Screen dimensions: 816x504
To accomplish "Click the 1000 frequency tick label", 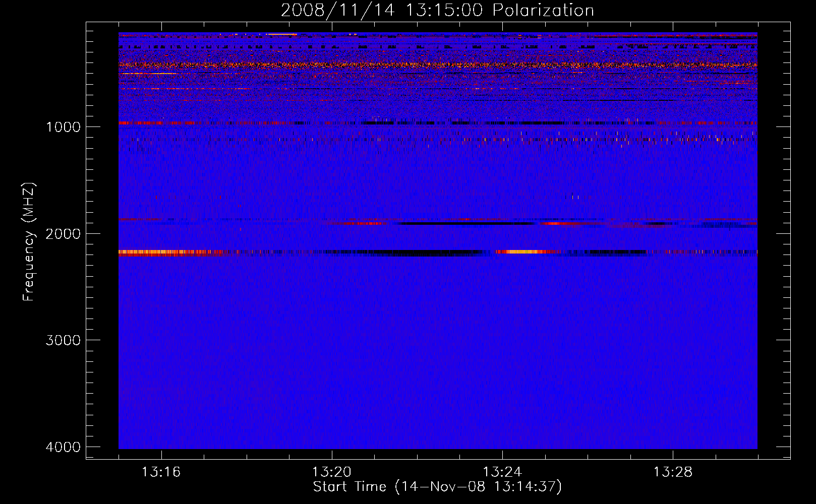I will [63, 127].
